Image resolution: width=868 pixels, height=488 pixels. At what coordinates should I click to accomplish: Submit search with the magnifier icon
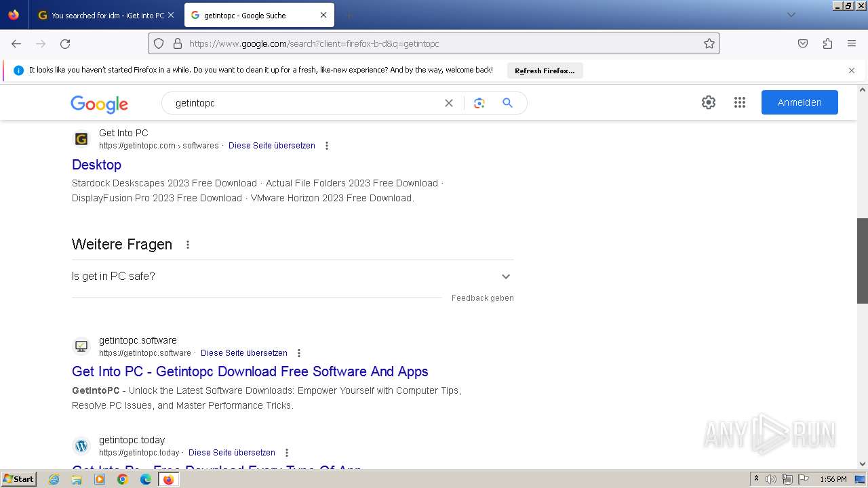pyautogui.click(x=507, y=103)
